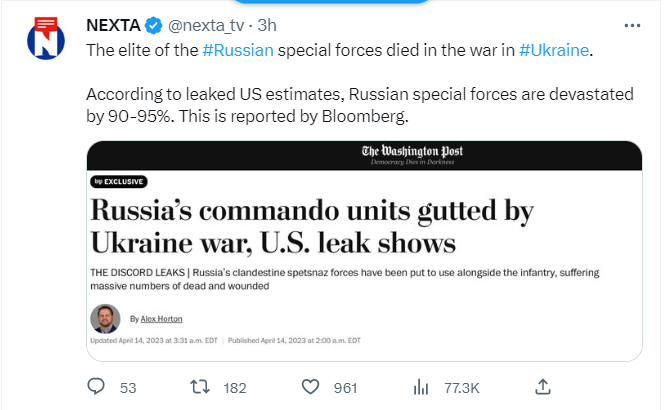The image size is (665, 410).
Task: Click the retweet arrows icon
Action: click(x=199, y=387)
